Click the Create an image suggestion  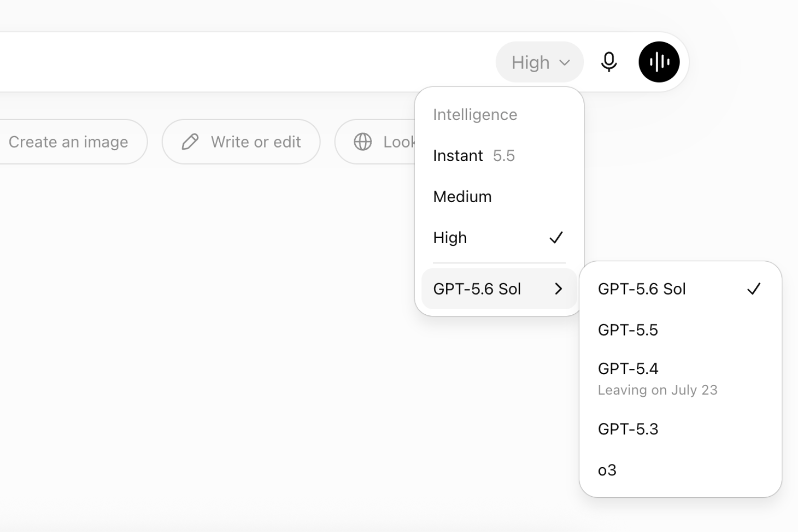coord(68,142)
